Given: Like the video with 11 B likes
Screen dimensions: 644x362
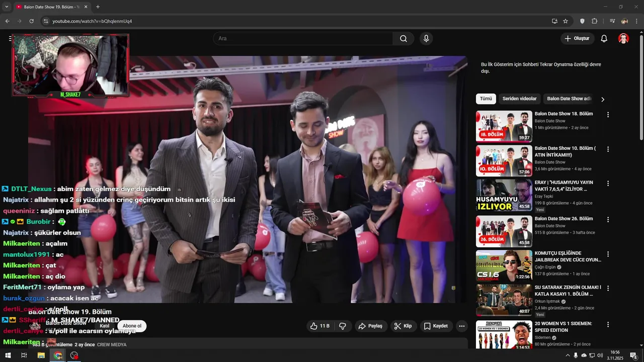Looking at the screenshot, I should [x=319, y=326].
